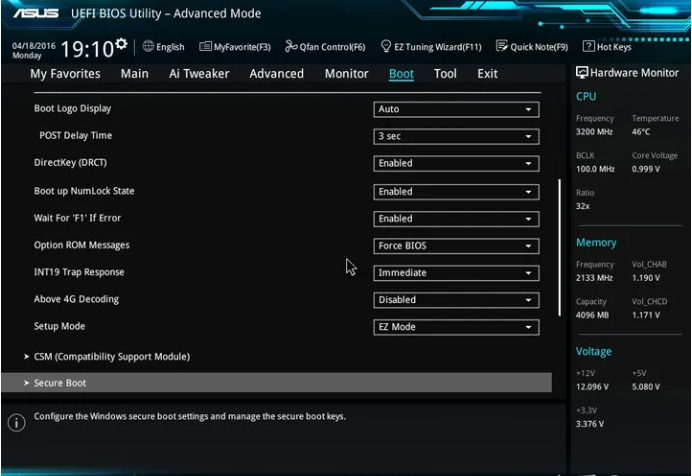This screenshot has height=476, width=692.
Task: Click the 04/18/2016 Monday date
Action: [34, 50]
